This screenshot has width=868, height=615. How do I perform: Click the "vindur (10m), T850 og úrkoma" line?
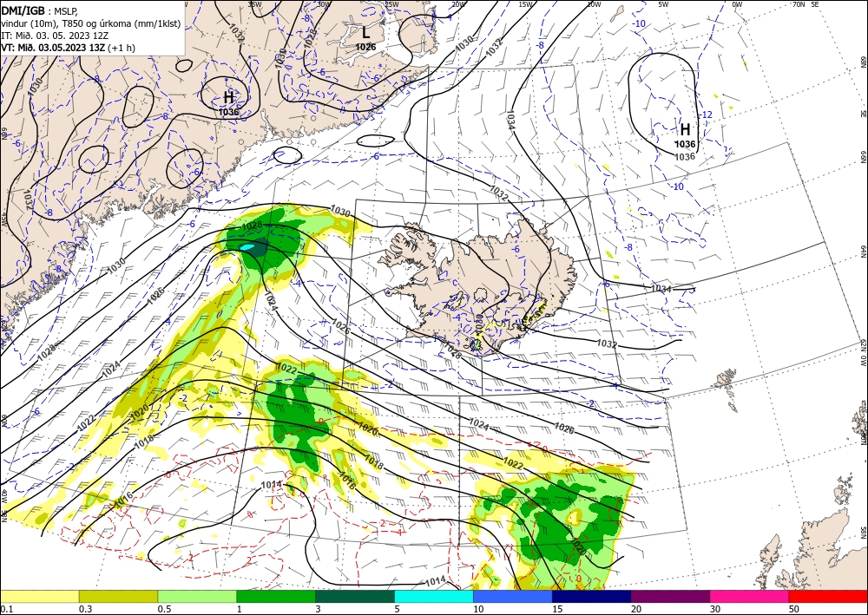[x=91, y=23]
